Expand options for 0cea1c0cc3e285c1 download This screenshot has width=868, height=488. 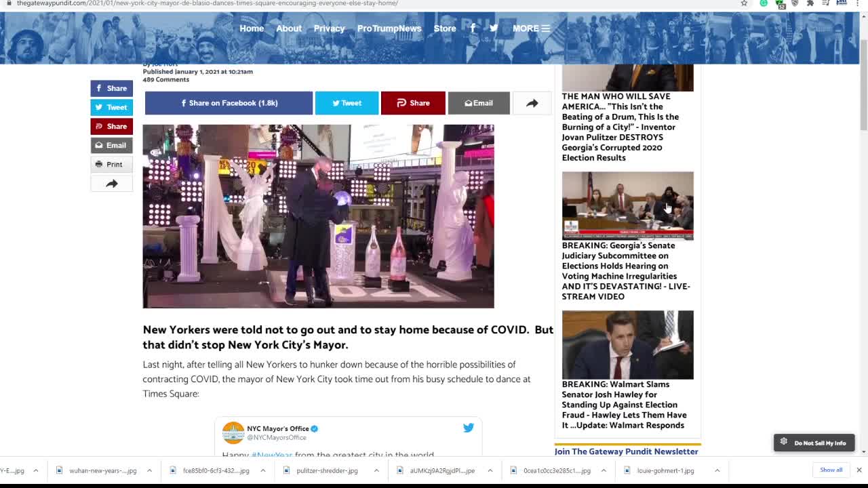click(x=603, y=470)
